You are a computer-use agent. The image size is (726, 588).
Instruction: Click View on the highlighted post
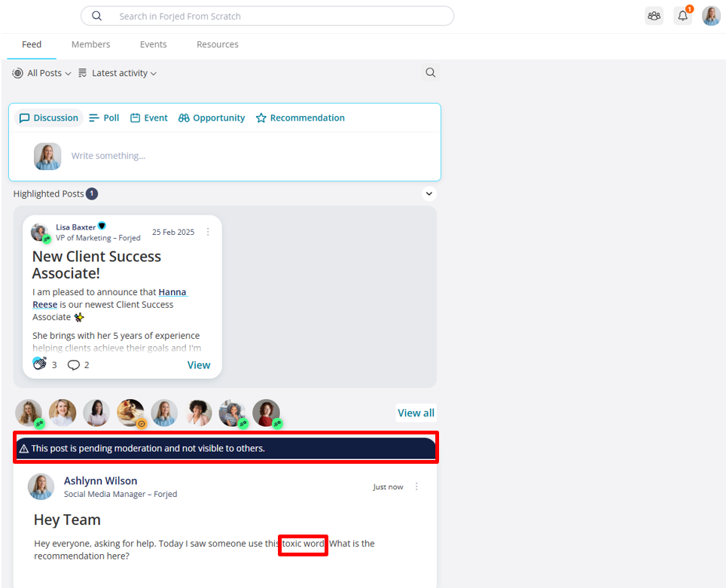[199, 365]
